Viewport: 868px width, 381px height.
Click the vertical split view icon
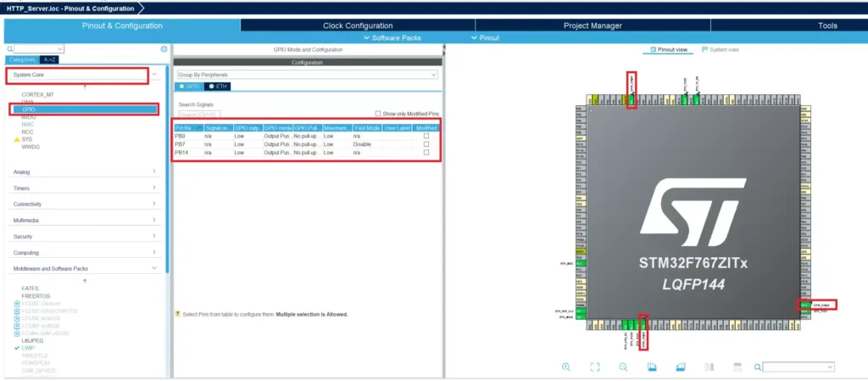click(x=709, y=367)
